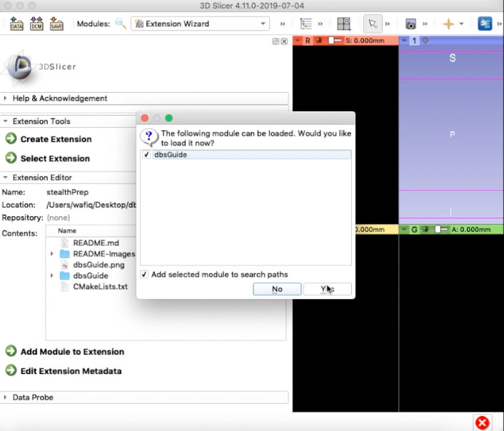Screen dimensions: 504x431
Task: Select the mouse pointer interaction tool
Action: point(373,24)
